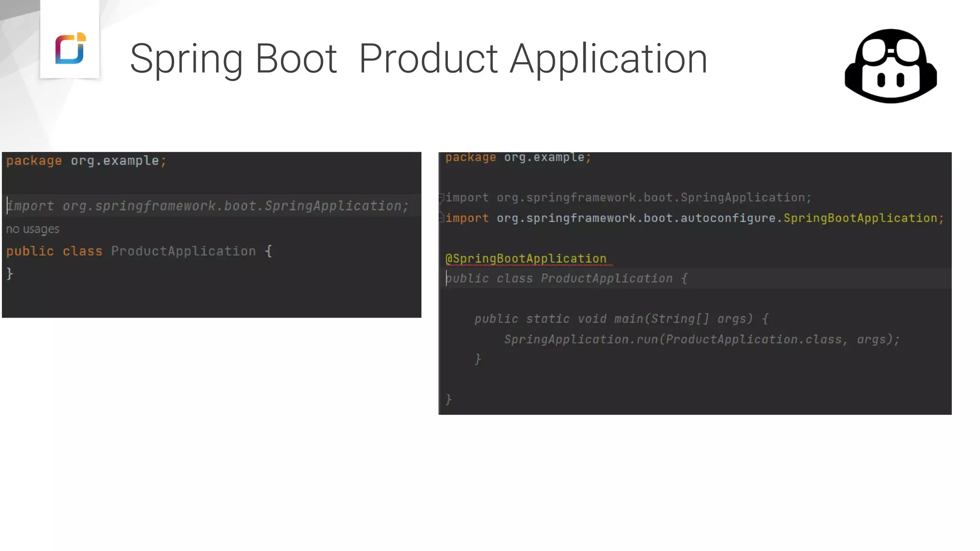Image resolution: width=980 pixels, height=551 pixels.
Task: Click suggested 'public class ProductApplication' line on right
Action: 566,278
